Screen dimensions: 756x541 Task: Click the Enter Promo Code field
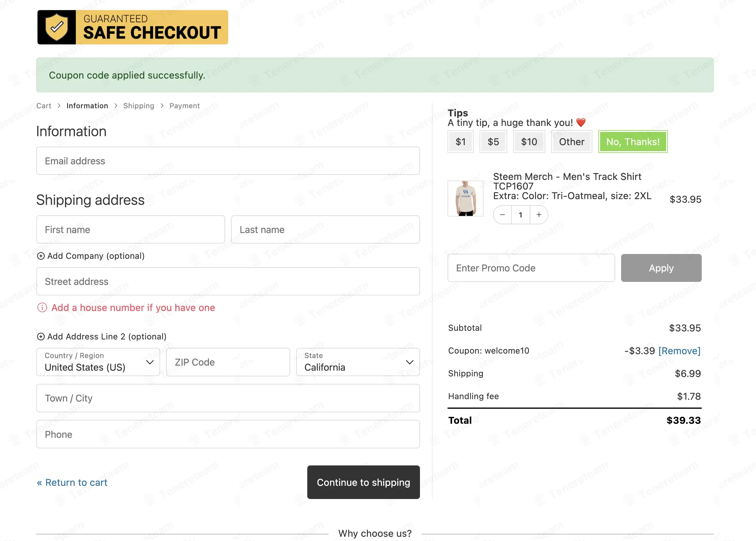tap(531, 268)
